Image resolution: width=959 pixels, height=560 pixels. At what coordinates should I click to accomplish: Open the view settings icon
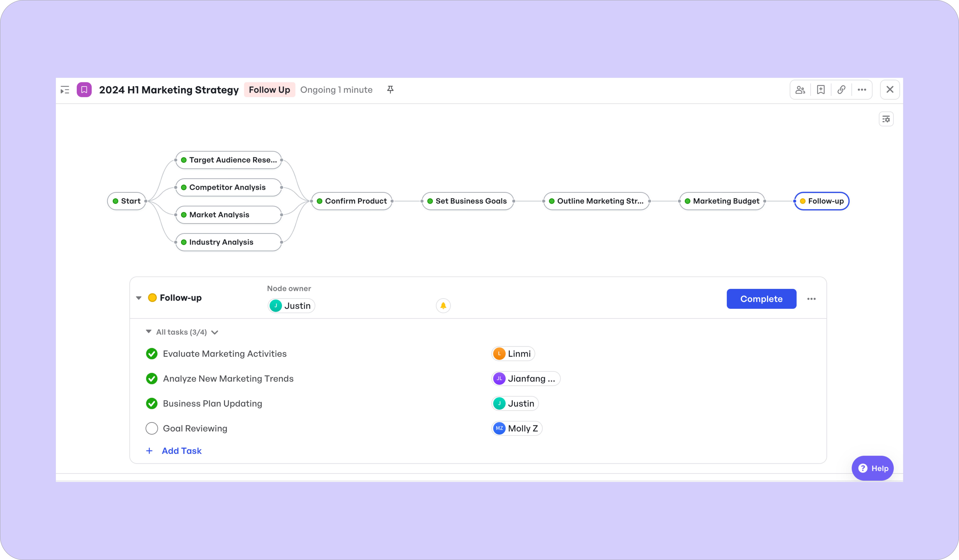pyautogui.click(x=886, y=119)
